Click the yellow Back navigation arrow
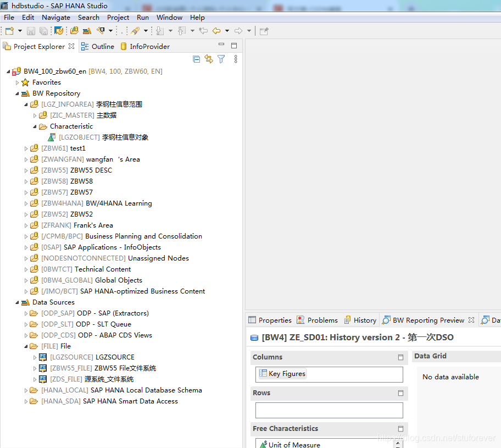The width and height of the screenshot is (501, 448). (x=216, y=31)
